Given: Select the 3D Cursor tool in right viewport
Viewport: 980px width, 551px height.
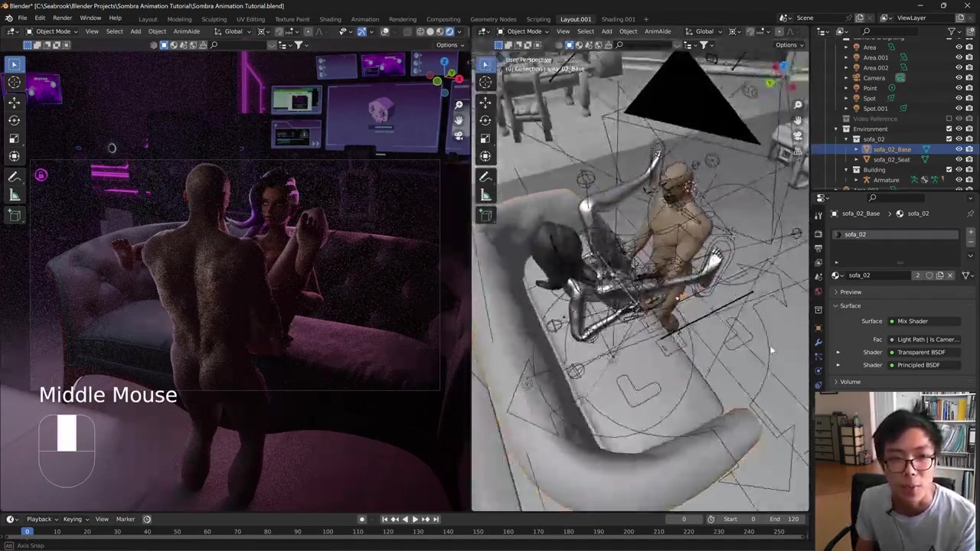Looking at the screenshot, I should pyautogui.click(x=485, y=83).
